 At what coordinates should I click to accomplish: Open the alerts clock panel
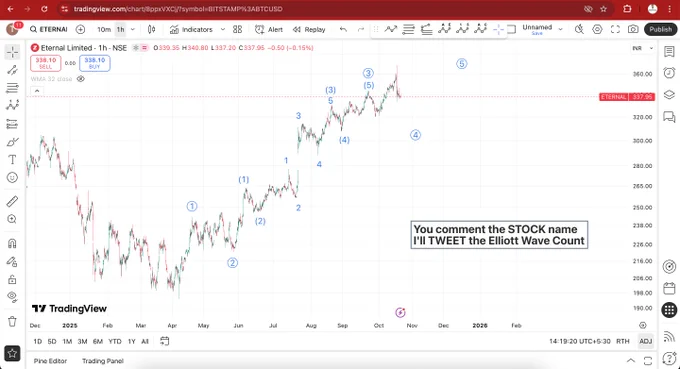[x=669, y=73]
